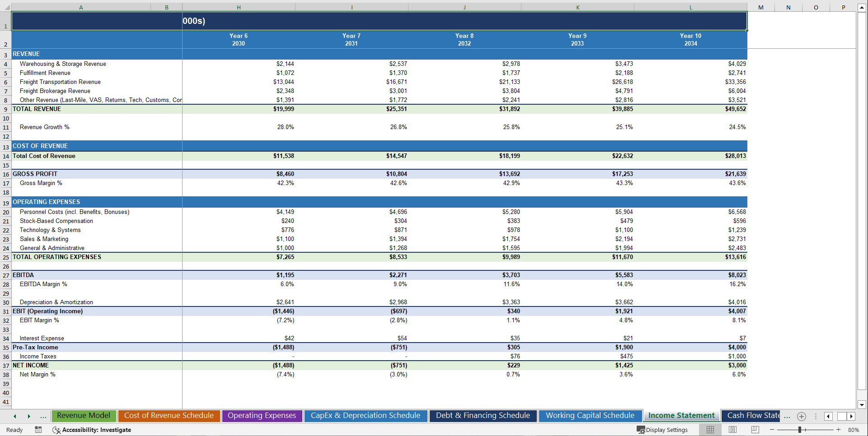Open Display Settings in the status bar
The image size is (868, 436).
pyautogui.click(x=663, y=430)
